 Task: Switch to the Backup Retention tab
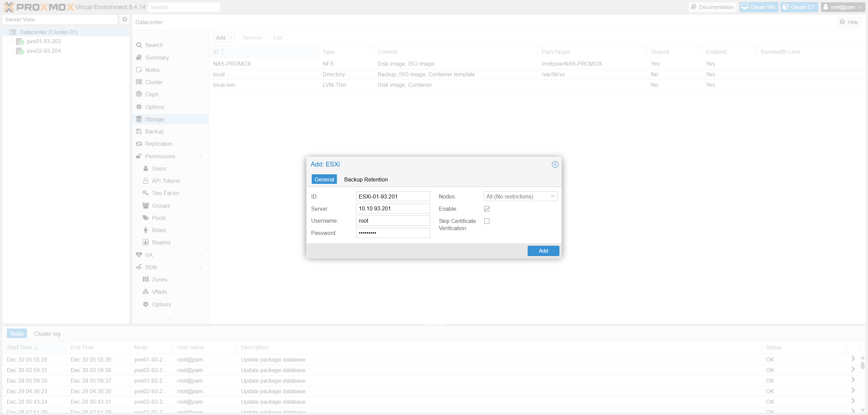point(366,179)
